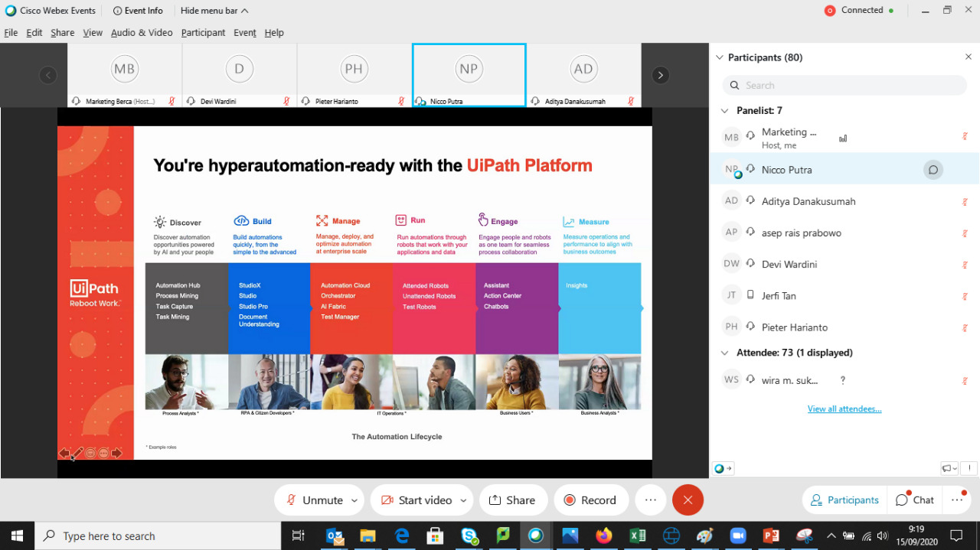Open the Start video options arrow
980x550 pixels.
point(463,500)
